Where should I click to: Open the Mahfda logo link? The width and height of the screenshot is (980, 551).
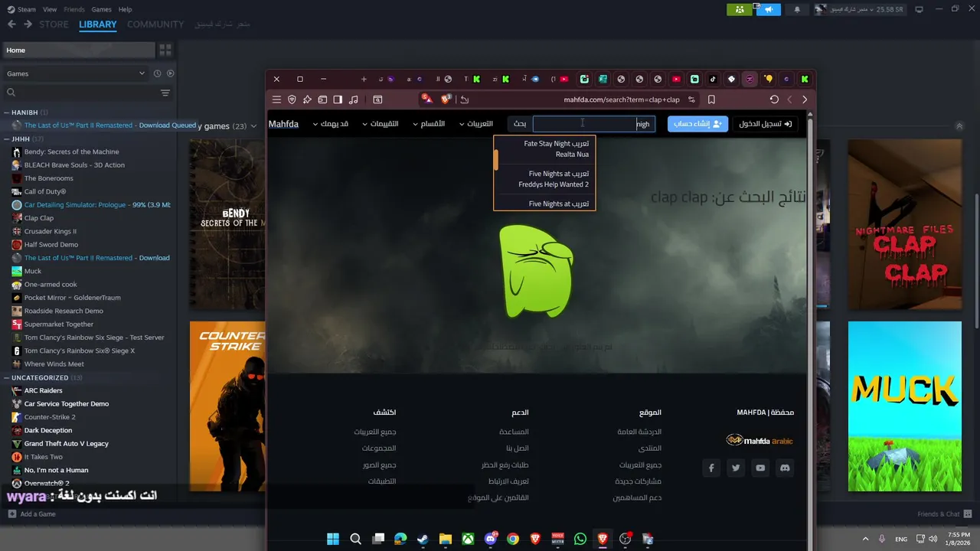283,124
